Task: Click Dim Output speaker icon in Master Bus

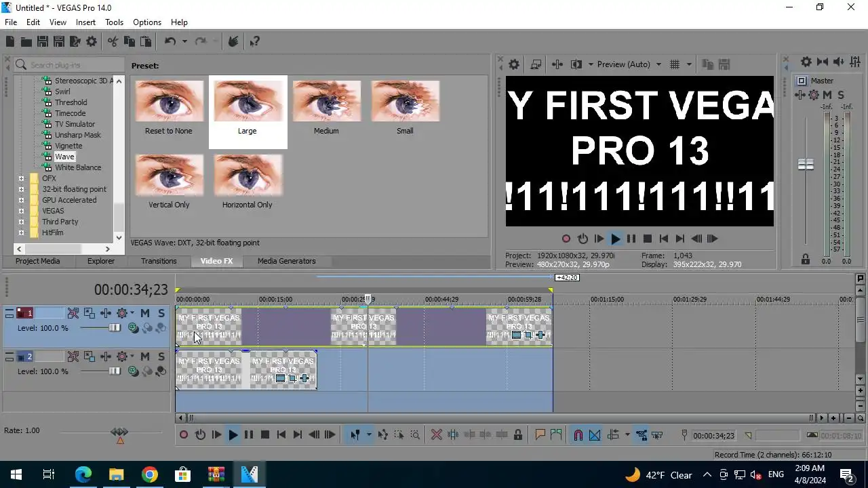Action: (838, 62)
